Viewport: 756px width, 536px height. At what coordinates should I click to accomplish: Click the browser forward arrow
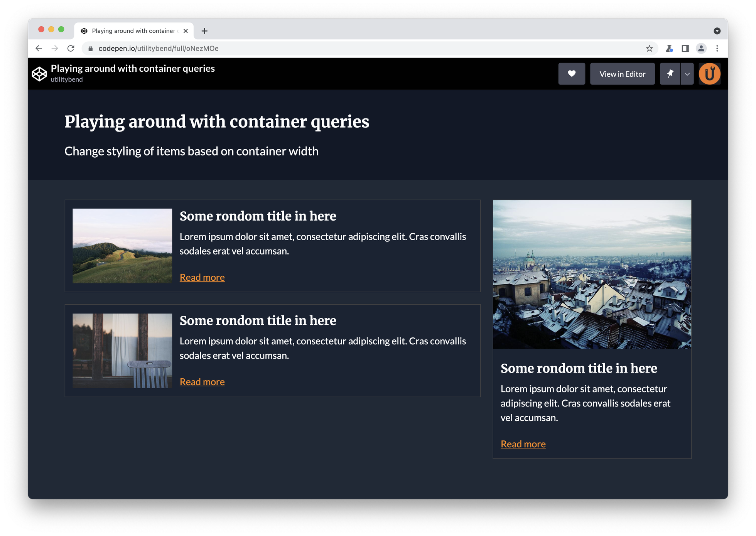55,48
